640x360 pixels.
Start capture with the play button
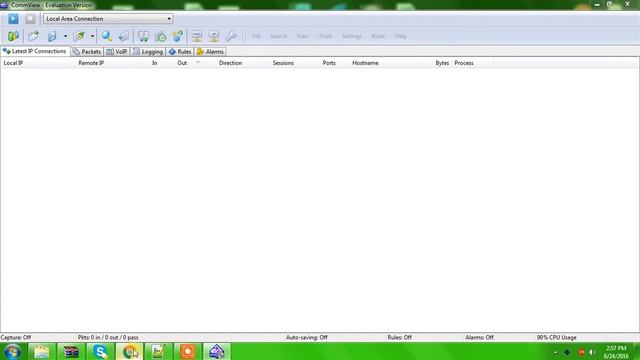(13, 19)
